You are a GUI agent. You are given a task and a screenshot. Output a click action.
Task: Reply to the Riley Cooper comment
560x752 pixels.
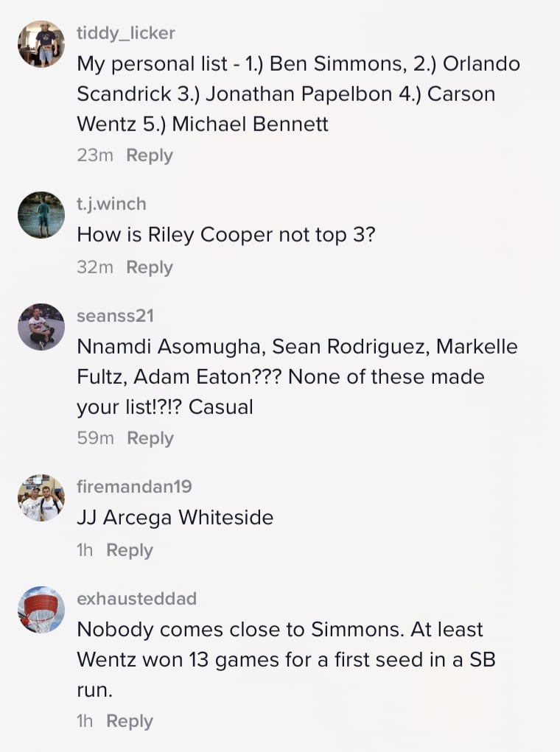[x=150, y=267]
